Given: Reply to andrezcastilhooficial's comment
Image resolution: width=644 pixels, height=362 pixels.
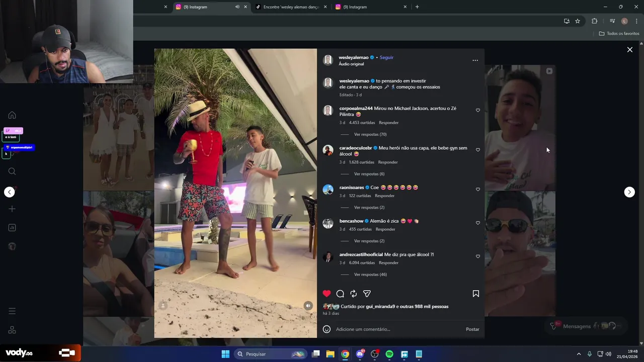Looking at the screenshot, I should click(x=389, y=263).
